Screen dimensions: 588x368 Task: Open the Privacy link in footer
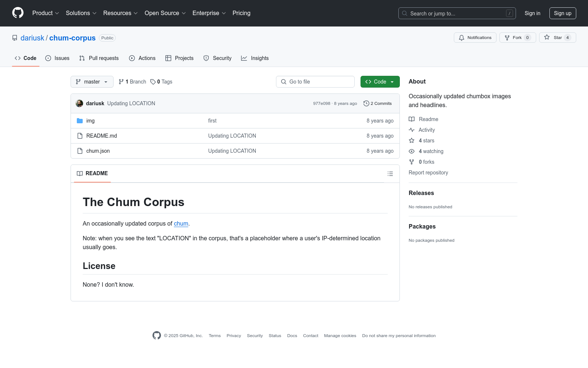(234, 336)
